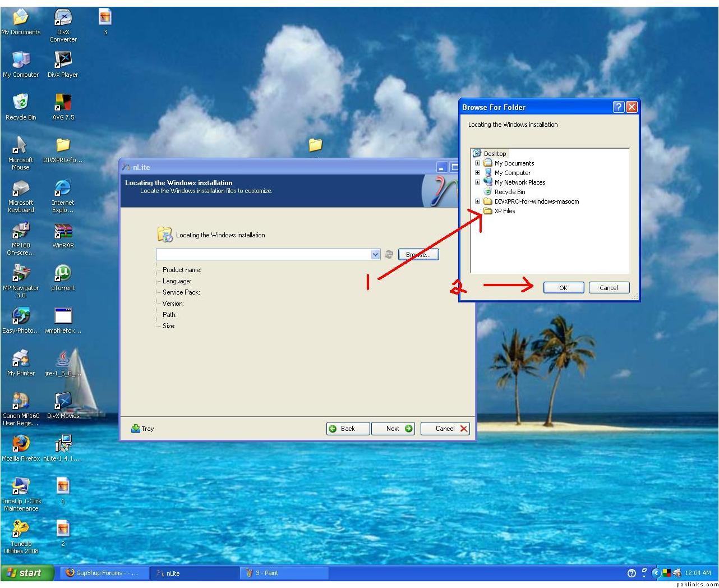Open the installation path dropdown arrow
The width and height of the screenshot is (719, 588).
(x=375, y=255)
